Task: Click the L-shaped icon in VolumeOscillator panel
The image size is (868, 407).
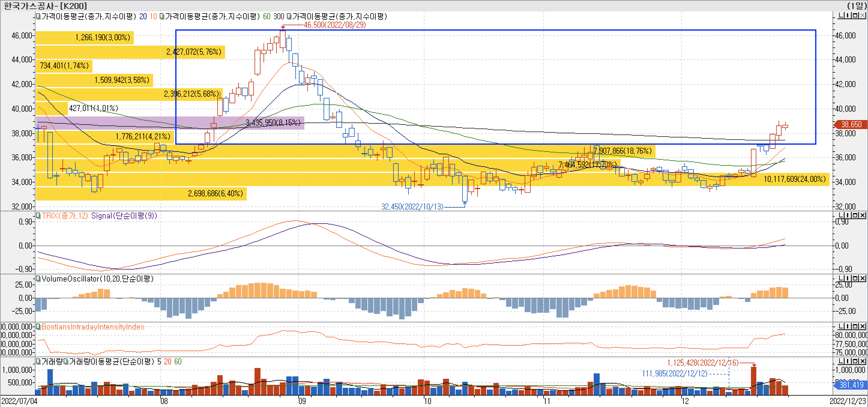Action: [841, 278]
